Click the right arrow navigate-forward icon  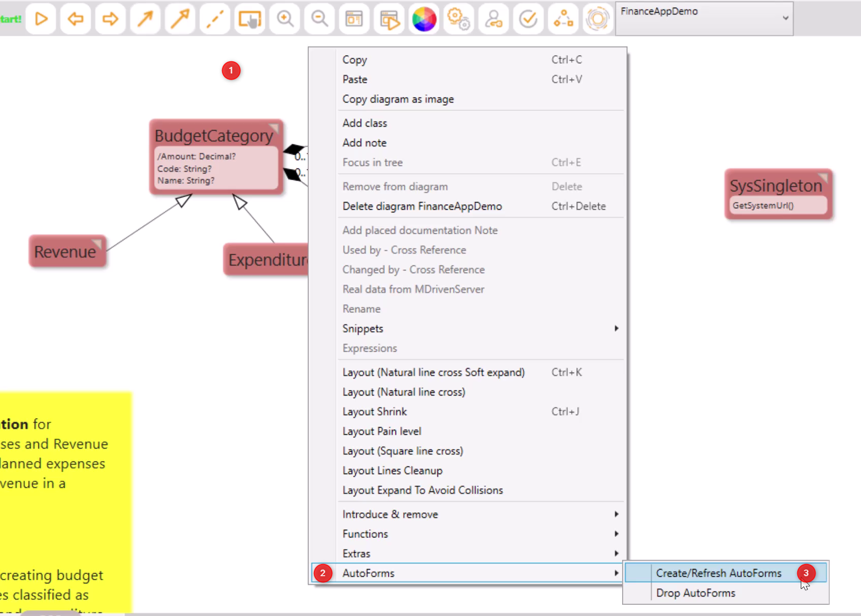pos(110,19)
